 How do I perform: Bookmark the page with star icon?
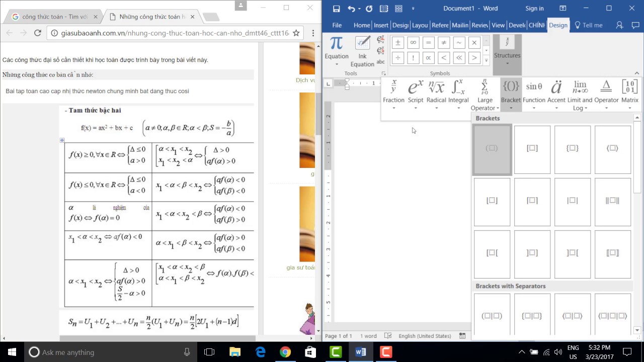(296, 33)
